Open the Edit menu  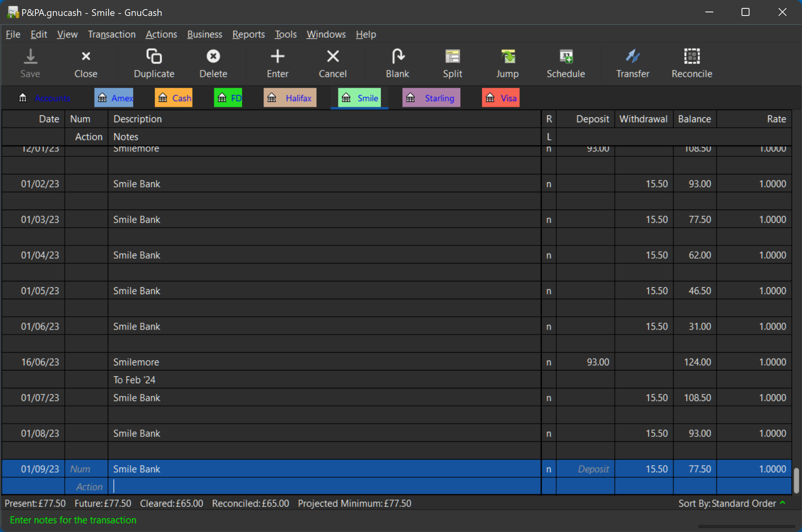(39, 35)
